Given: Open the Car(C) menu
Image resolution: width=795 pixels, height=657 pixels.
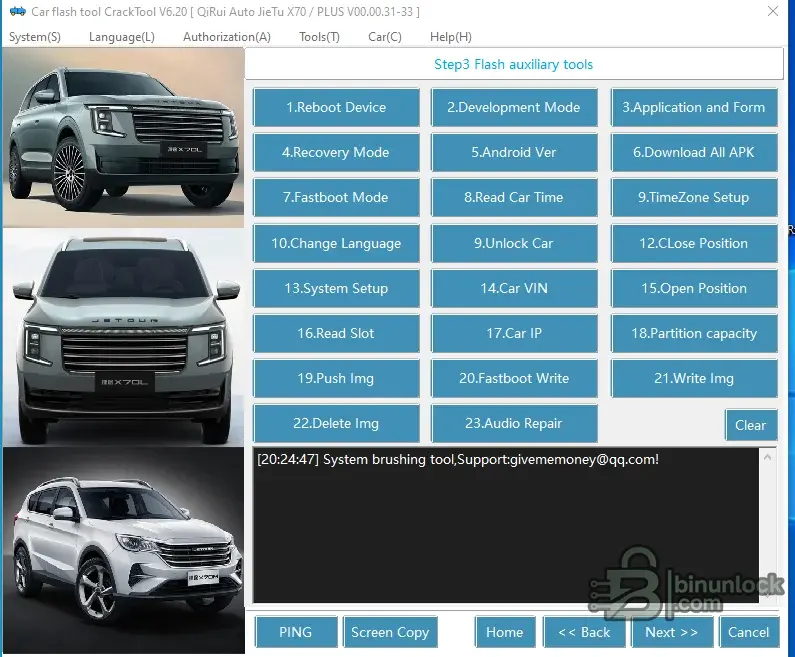Looking at the screenshot, I should tap(385, 37).
